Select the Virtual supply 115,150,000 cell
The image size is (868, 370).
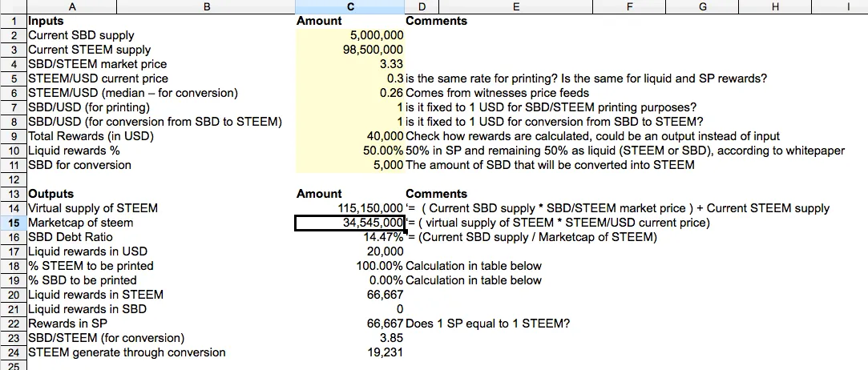pyautogui.click(x=350, y=208)
